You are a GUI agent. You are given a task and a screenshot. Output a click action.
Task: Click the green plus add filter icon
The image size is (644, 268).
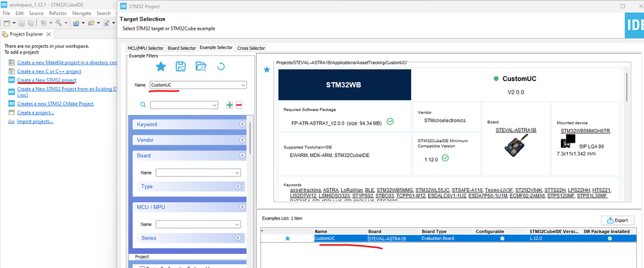coord(229,105)
